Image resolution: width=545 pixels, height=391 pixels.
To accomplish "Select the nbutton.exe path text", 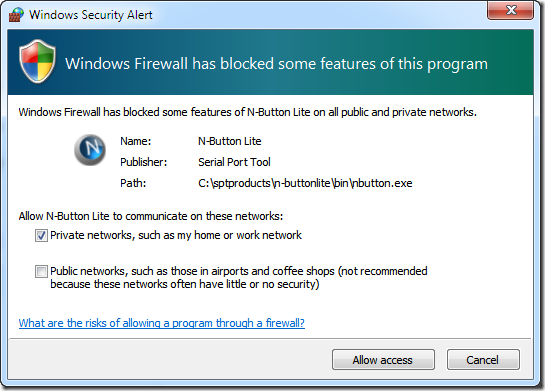I will point(305,183).
